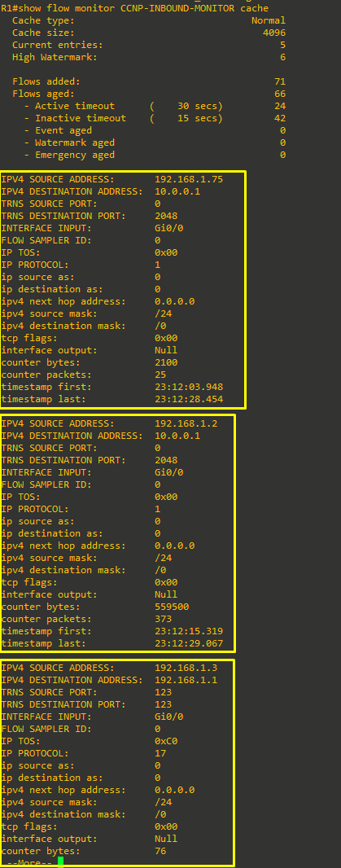Click IP TOS value 0xC0

(166, 741)
